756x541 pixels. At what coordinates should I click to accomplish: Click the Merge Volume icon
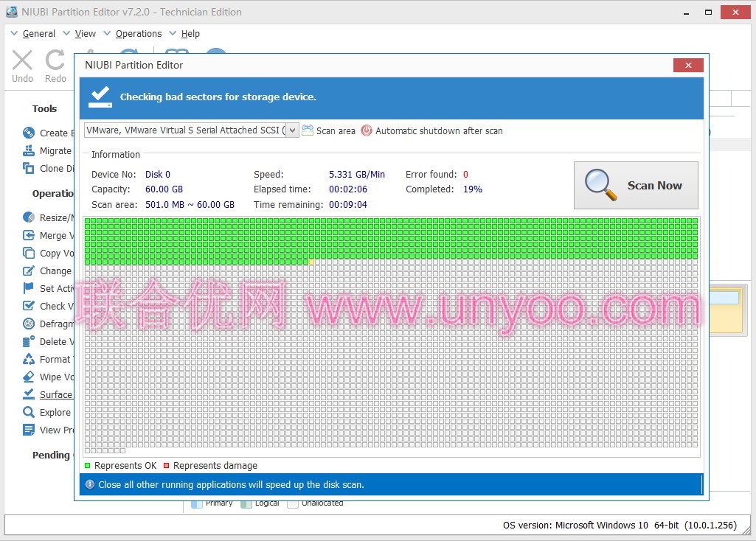(x=29, y=235)
